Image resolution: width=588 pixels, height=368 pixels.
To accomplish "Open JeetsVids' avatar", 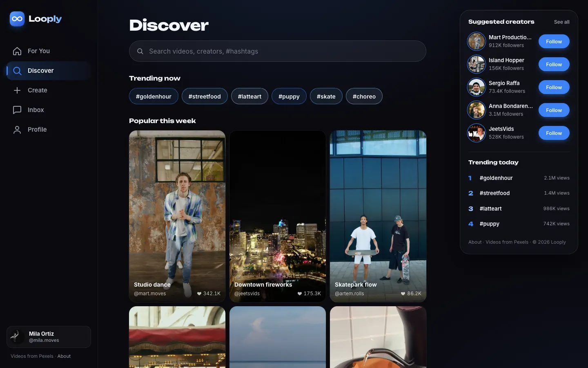I will (x=477, y=133).
